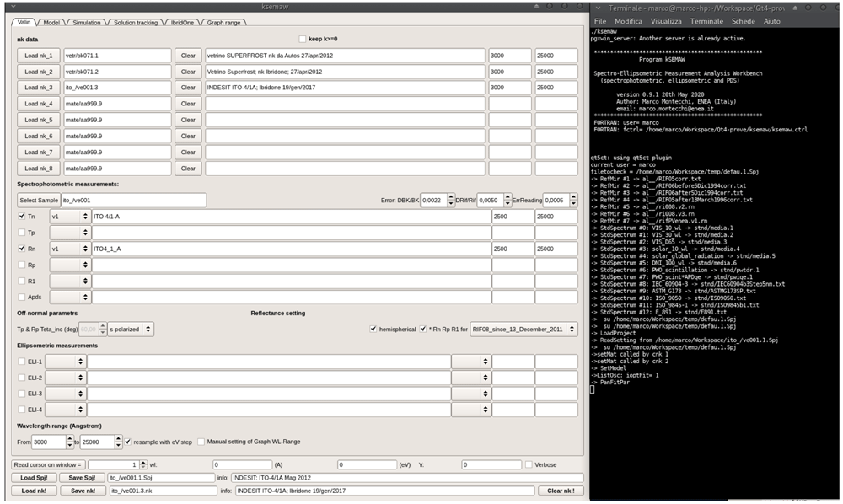Click the Tn description field ITO 4/1-A
This screenshot has height=504, width=843.
[292, 217]
